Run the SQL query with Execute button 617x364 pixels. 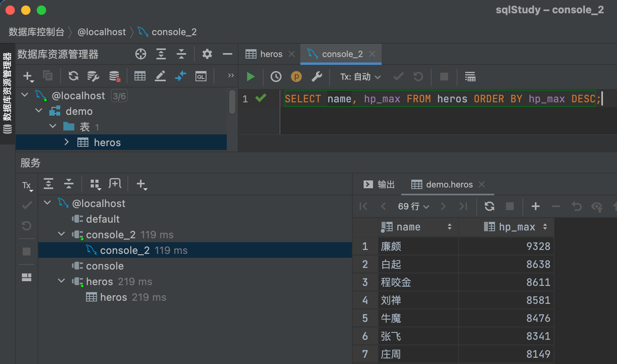click(251, 77)
